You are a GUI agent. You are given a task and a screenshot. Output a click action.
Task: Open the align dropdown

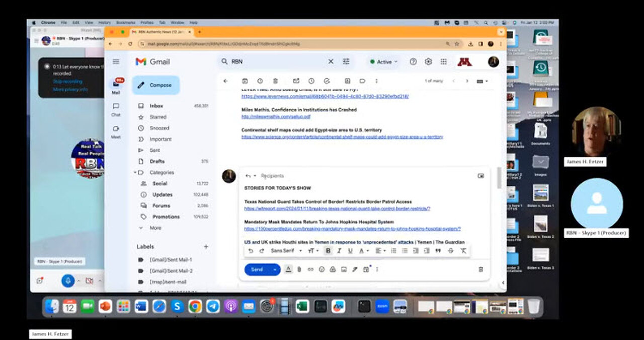[x=380, y=251]
